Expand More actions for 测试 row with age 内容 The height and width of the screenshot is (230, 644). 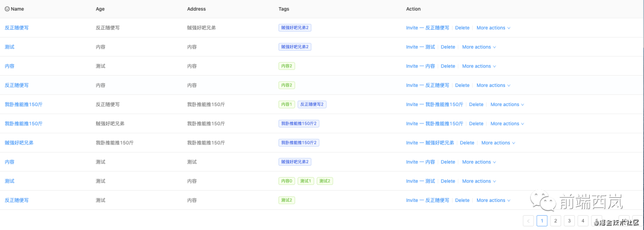click(x=479, y=47)
